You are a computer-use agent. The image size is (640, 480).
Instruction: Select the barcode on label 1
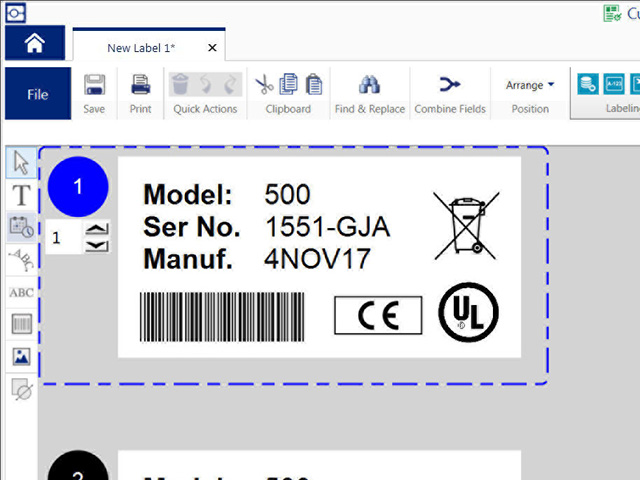click(222, 317)
